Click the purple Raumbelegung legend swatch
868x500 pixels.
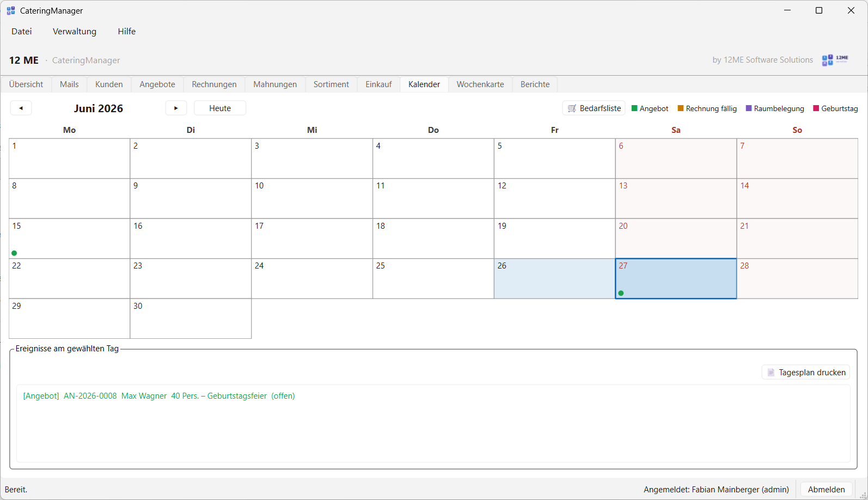point(749,108)
